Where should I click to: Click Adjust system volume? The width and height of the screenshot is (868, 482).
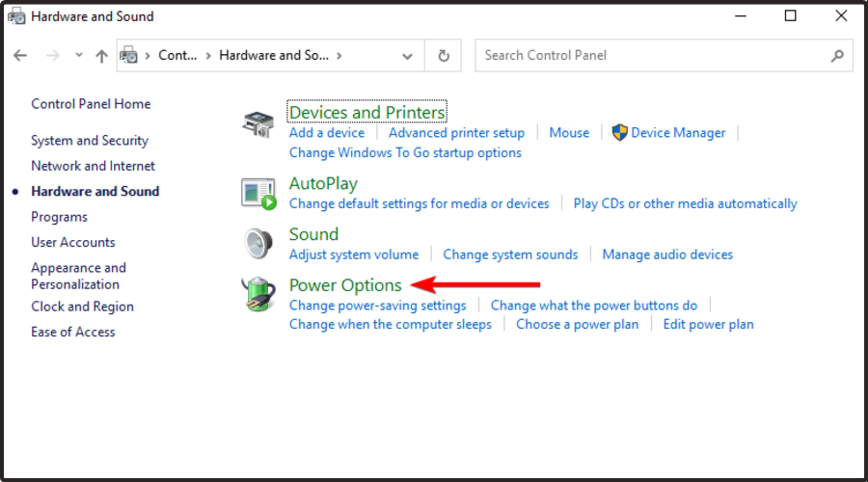(x=354, y=254)
